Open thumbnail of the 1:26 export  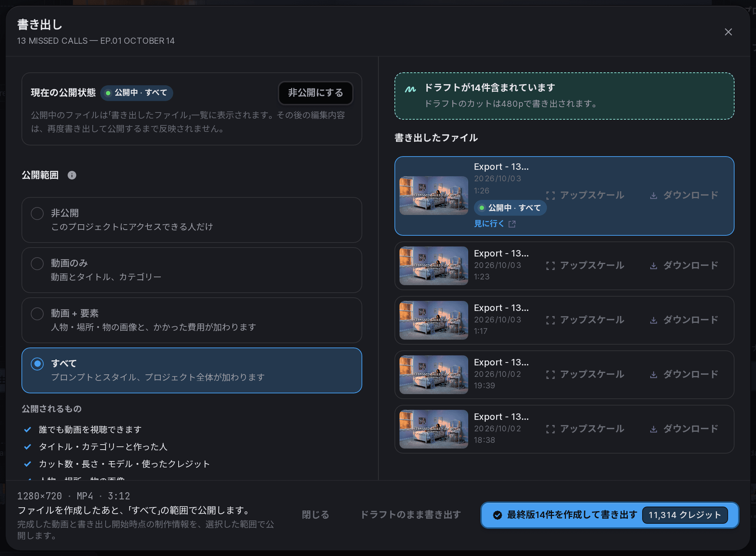click(433, 196)
